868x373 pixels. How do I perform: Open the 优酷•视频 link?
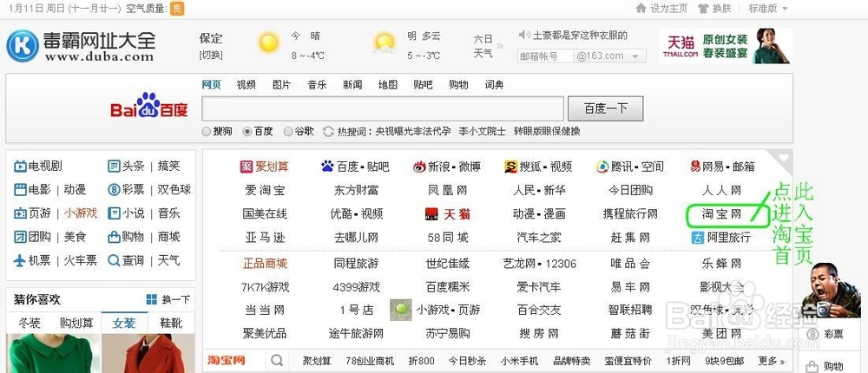pyautogui.click(x=357, y=214)
